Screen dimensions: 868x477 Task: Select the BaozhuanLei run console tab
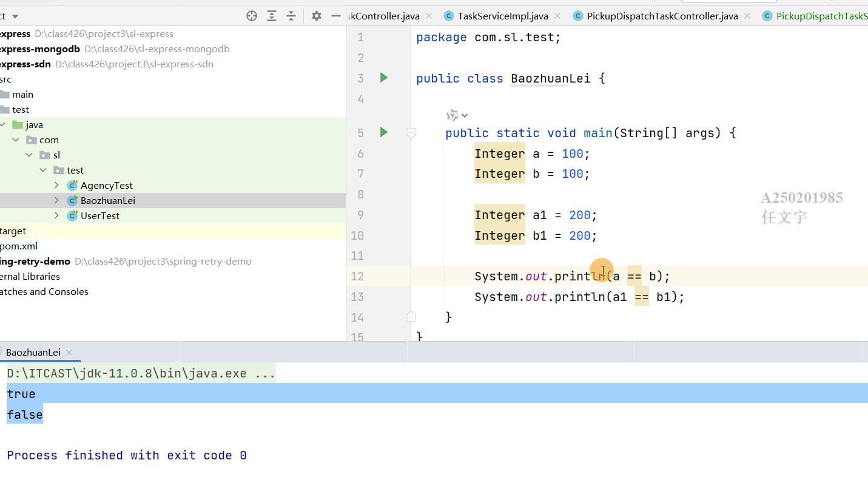pyautogui.click(x=33, y=352)
